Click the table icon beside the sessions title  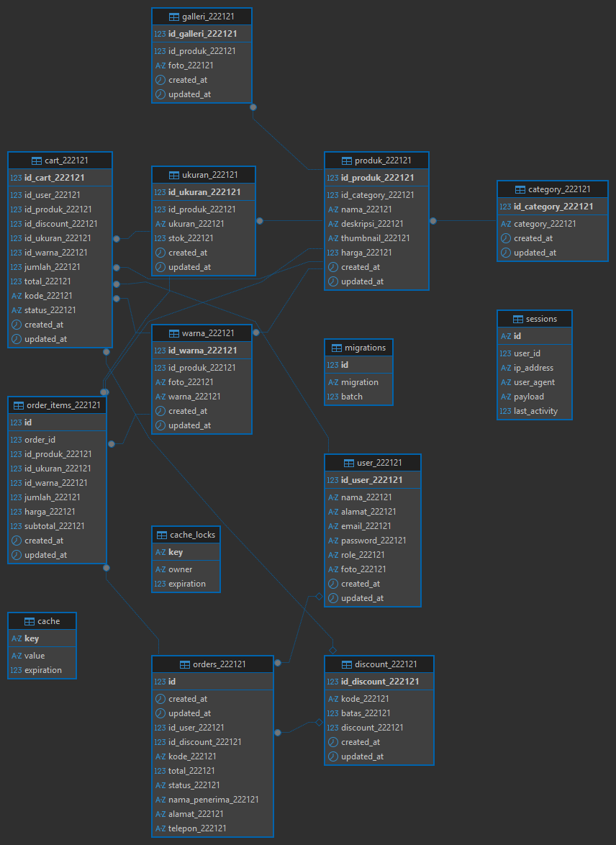[518, 319]
